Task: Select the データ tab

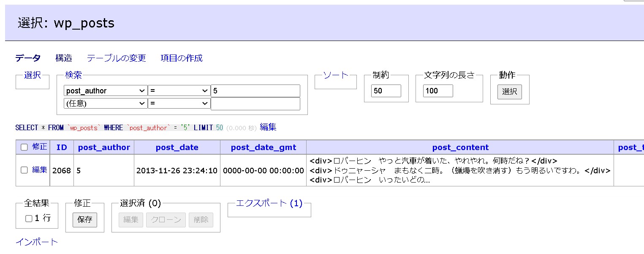Action: (26, 58)
